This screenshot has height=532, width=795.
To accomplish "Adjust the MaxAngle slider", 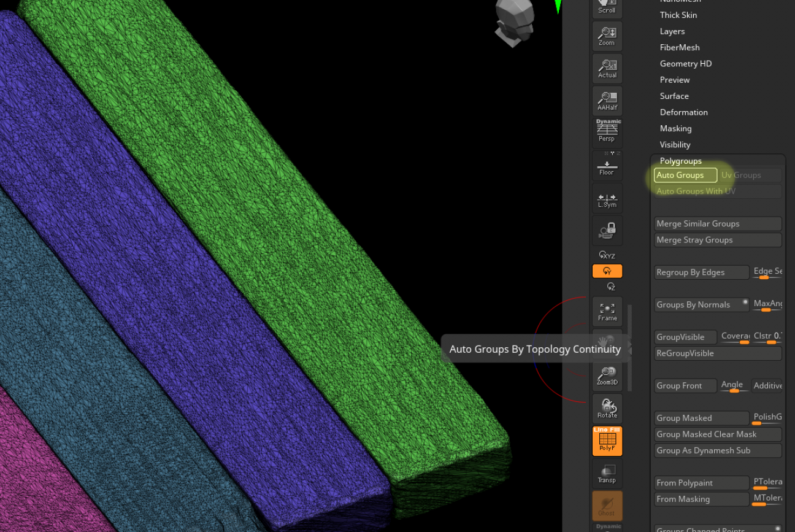I will (767, 305).
